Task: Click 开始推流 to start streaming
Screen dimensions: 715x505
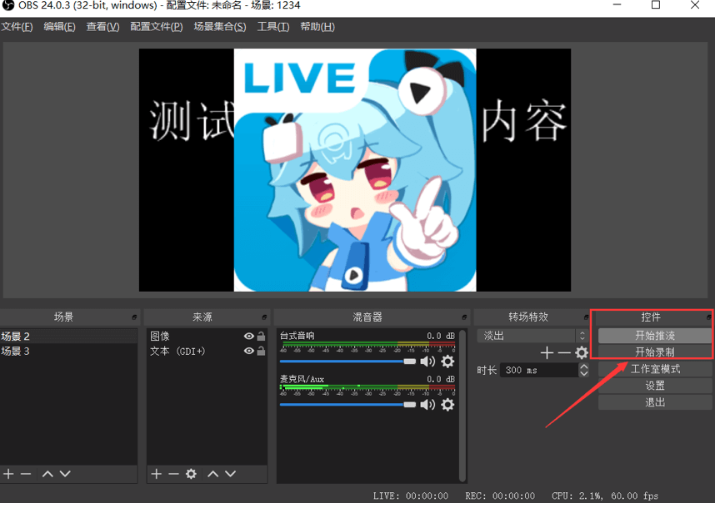Action: click(x=655, y=336)
